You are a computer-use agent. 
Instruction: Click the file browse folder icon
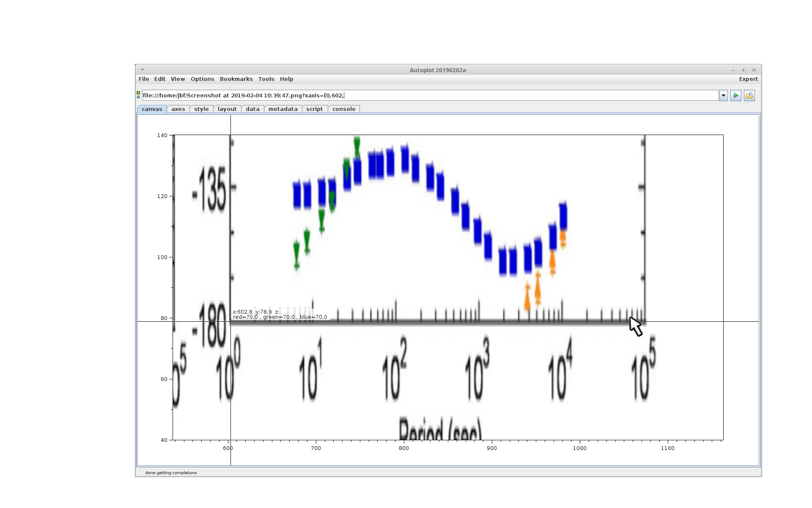749,96
